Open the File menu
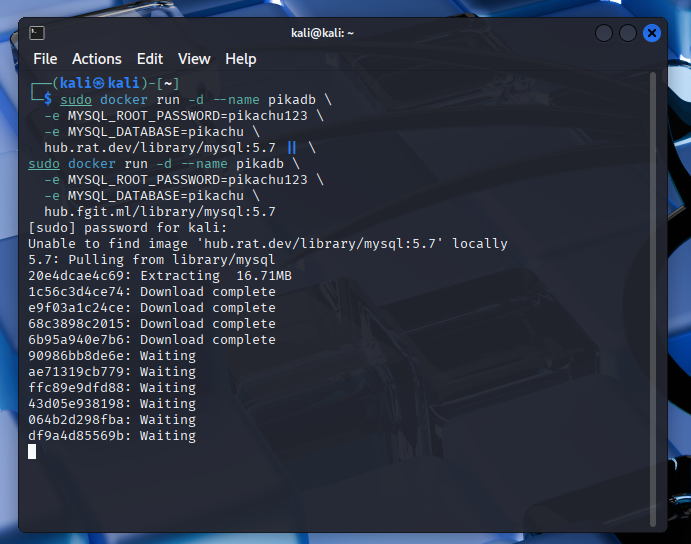The image size is (691, 544). click(45, 59)
